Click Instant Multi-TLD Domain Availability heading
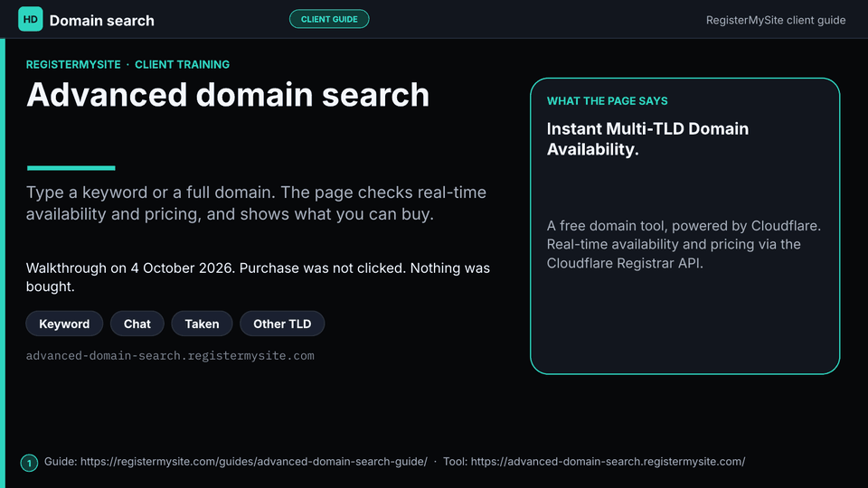868x488 pixels. [x=647, y=139]
